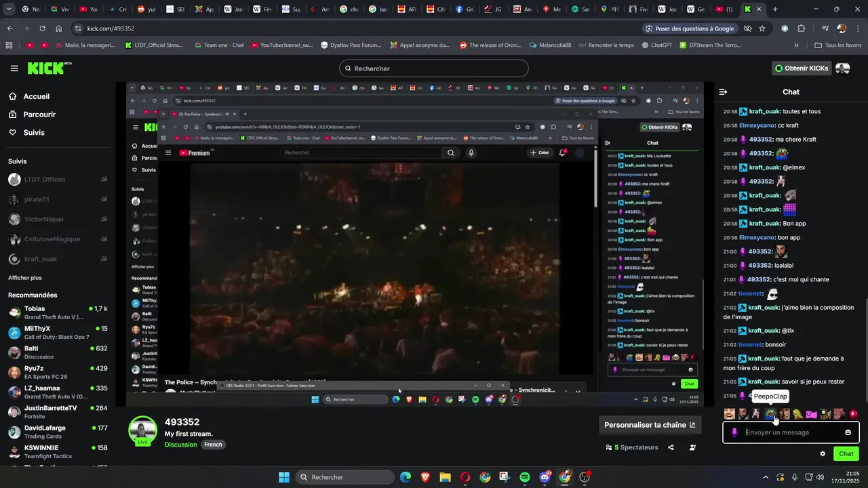Toggle notifications for CelluloseMagique channel
This screenshot has height=488, width=868.
(104, 239)
